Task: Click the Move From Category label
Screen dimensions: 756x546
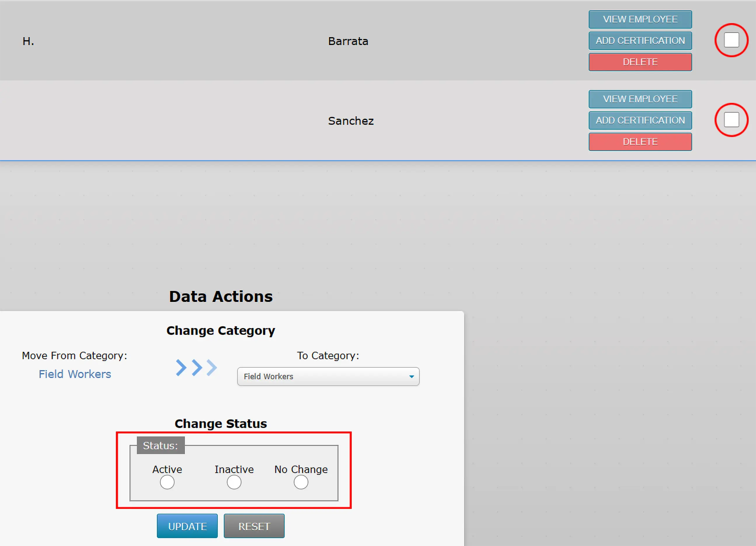Action: click(74, 356)
